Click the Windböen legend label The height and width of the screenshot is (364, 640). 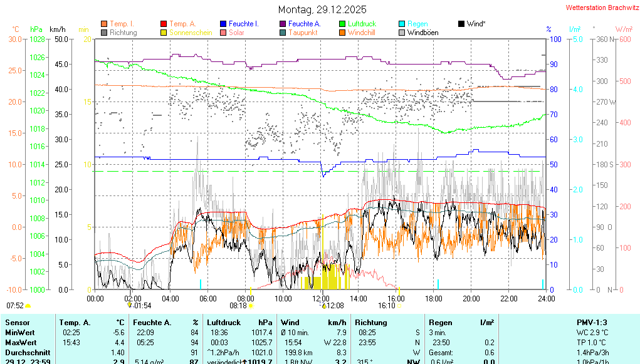pyautogui.click(x=422, y=33)
